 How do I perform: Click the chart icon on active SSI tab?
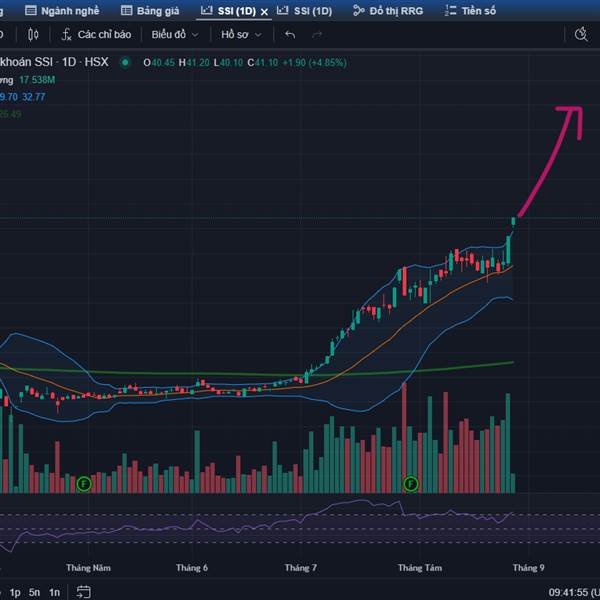[x=207, y=10]
